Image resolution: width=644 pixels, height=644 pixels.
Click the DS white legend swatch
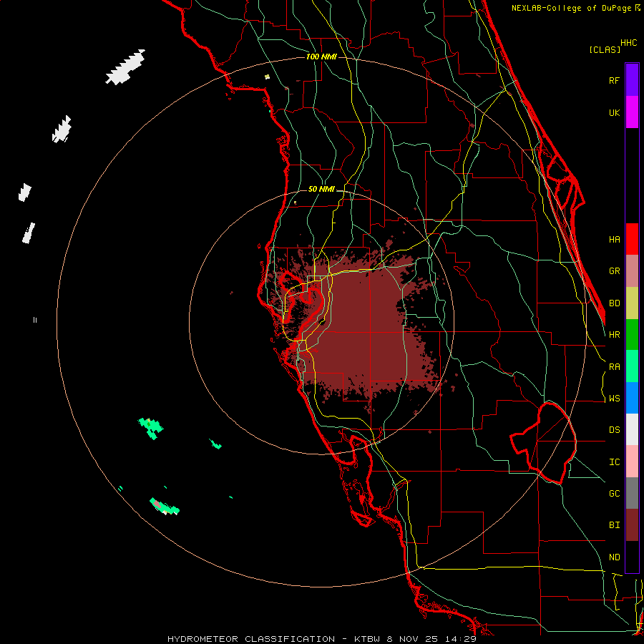632,429
